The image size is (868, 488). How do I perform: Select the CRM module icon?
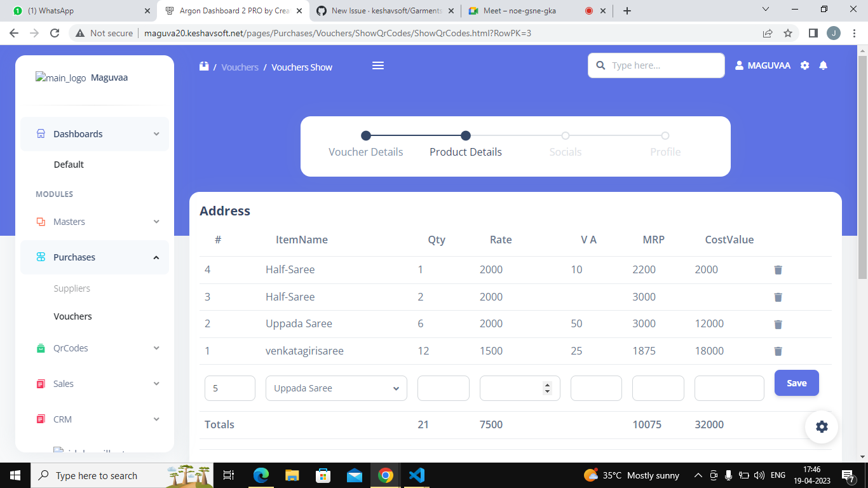(x=41, y=419)
